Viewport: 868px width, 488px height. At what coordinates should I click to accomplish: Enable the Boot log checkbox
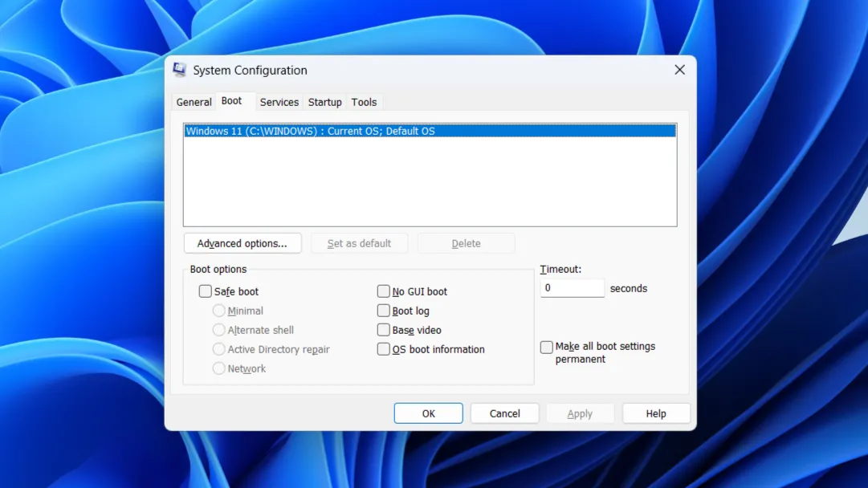[x=384, y=311]
